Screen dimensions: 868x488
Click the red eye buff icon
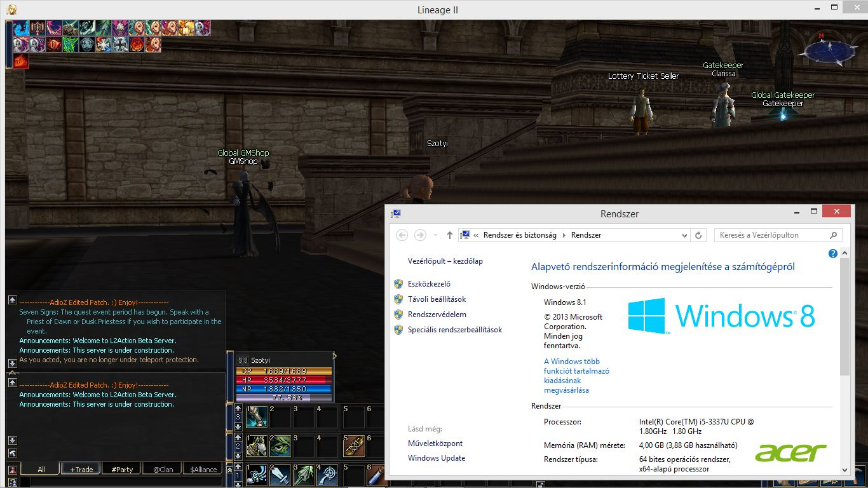click(55, 44)
